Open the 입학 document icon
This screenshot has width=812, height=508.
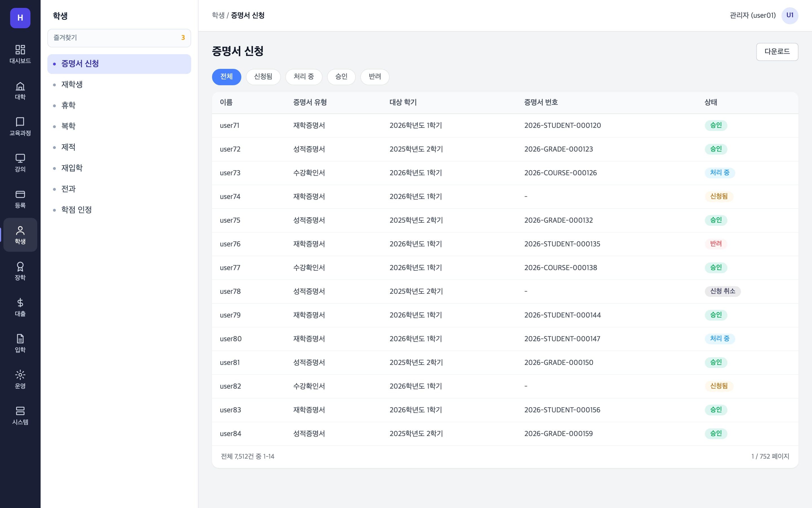click(x=20, y=343)
